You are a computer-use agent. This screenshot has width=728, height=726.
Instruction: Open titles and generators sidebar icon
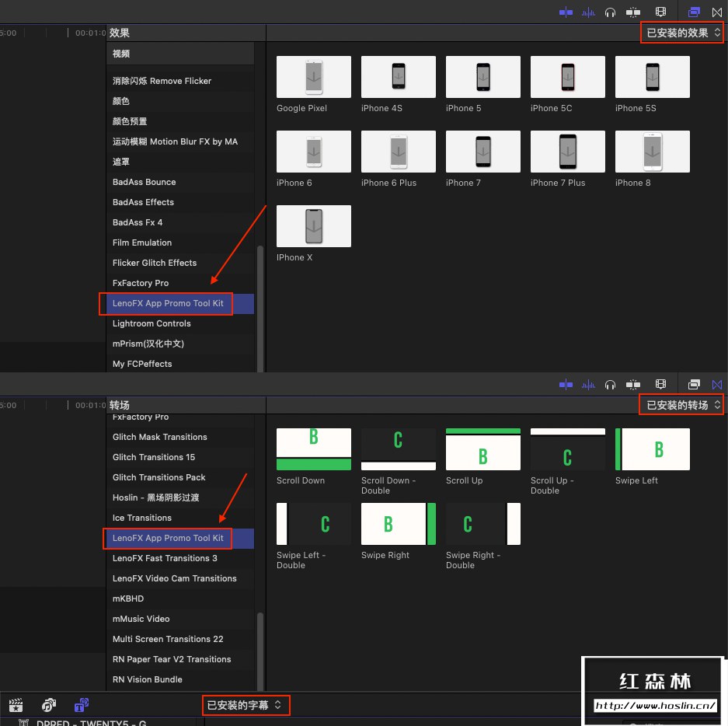tap(82, 705)
